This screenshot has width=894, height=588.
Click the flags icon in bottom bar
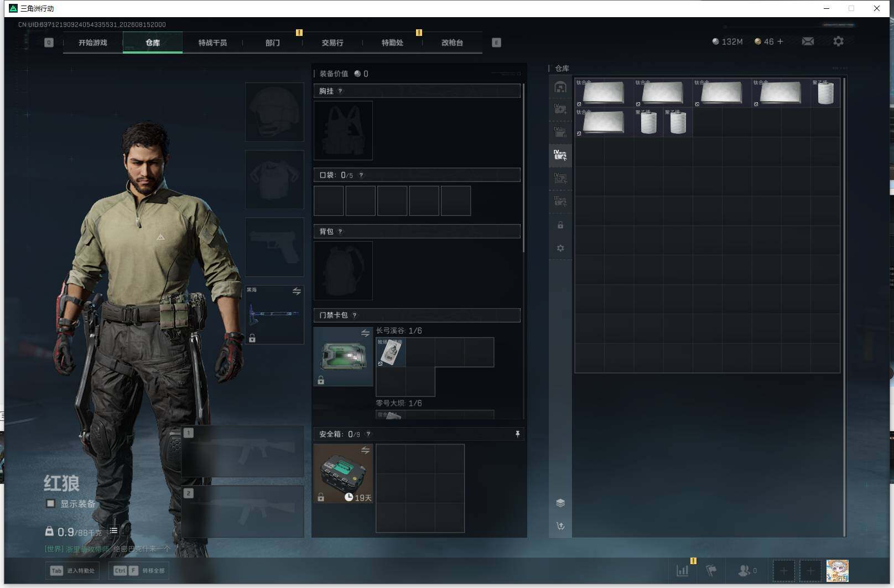click(x=712, y=570)
